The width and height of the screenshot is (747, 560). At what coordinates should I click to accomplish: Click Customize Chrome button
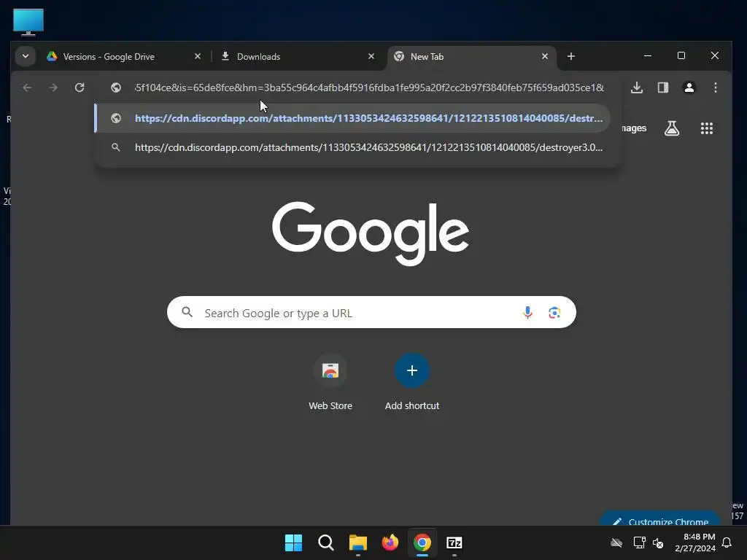coord(659,520)
